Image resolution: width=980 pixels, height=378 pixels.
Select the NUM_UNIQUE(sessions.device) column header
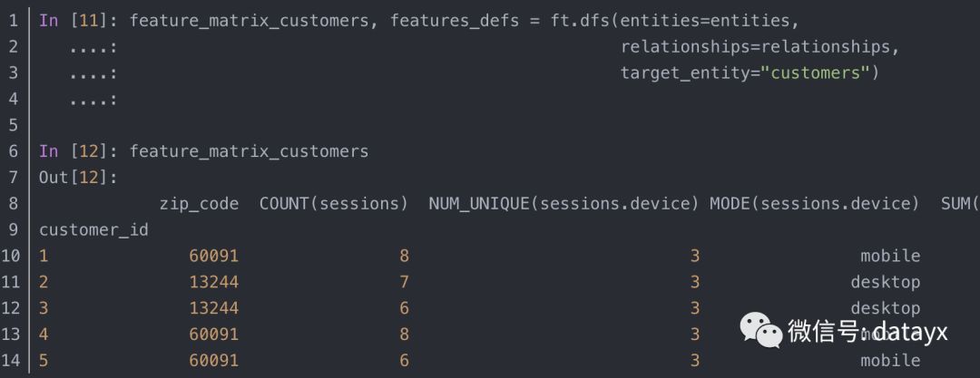tap(563, 204)
